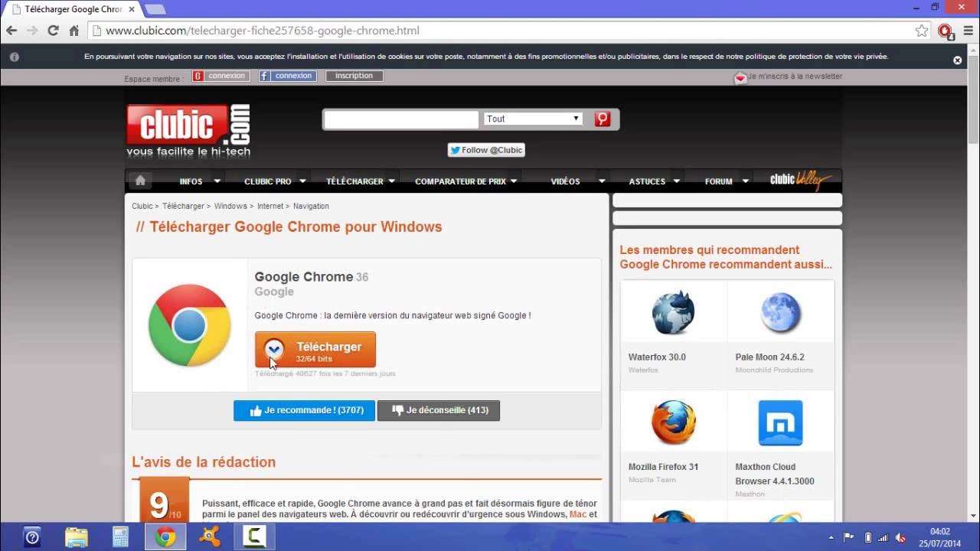Click Je recommande ! (3707) button

click(x=304, y=410)
